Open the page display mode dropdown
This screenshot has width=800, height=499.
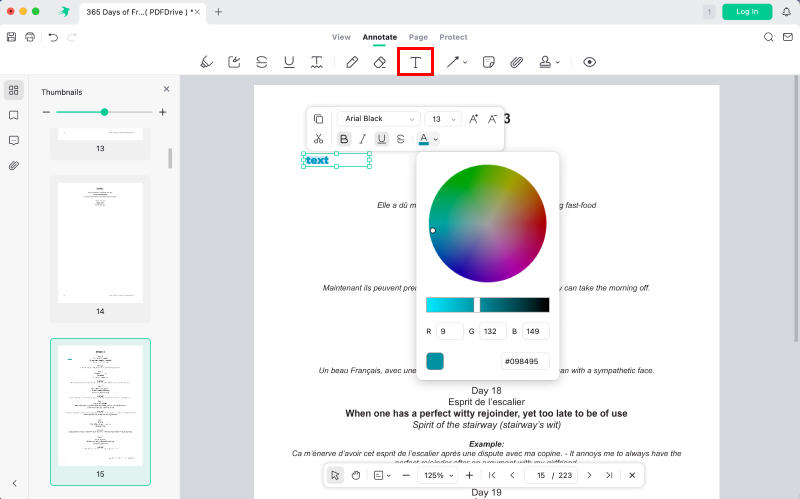(x=382, y=475)
